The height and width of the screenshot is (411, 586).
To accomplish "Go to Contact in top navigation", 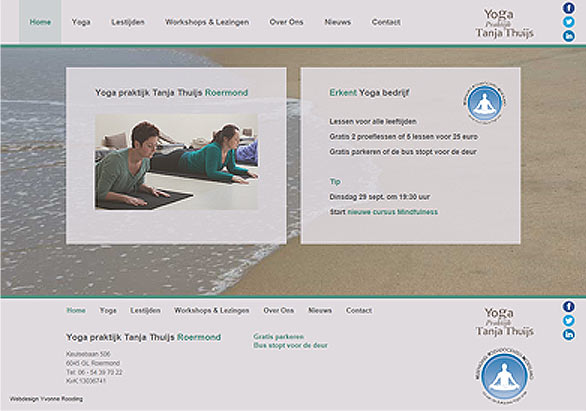I will pos(386,22).
